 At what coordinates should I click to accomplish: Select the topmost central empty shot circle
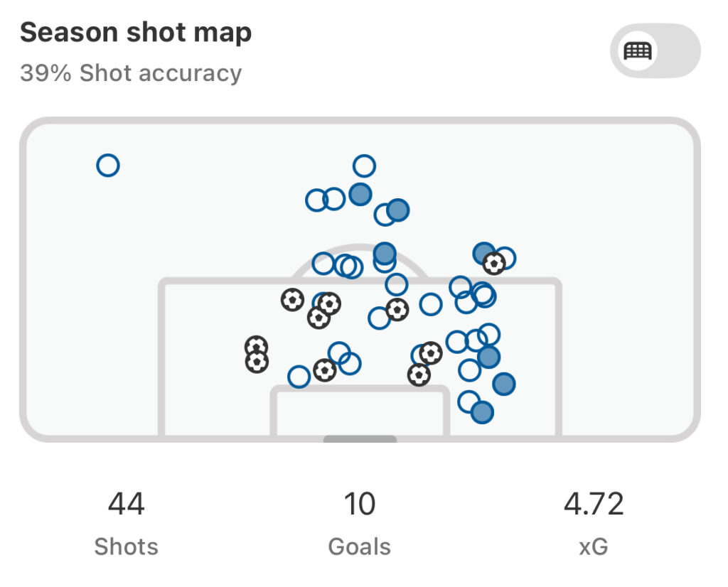click(364, 166)
